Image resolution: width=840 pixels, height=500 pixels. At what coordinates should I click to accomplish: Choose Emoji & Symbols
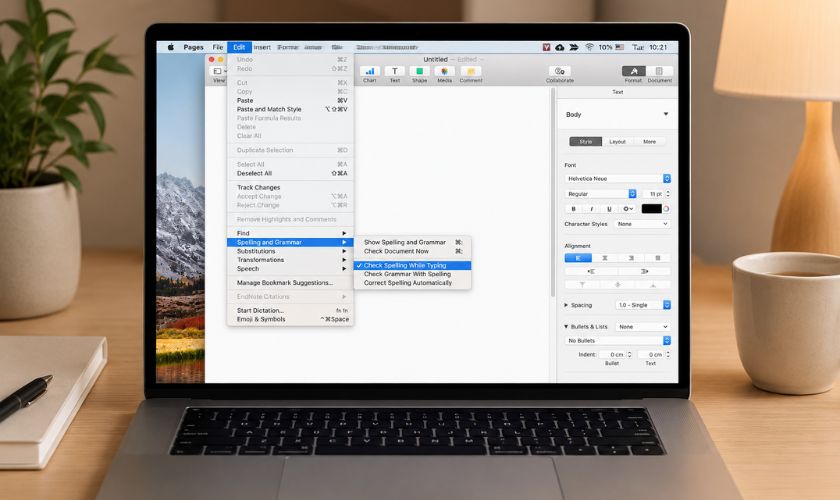point(290,319)
